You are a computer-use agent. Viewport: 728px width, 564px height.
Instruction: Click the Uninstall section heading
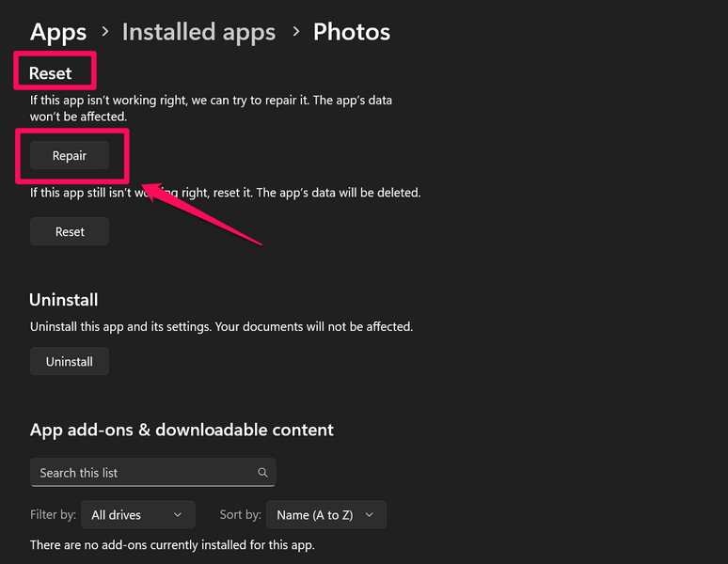coord(64,300)
